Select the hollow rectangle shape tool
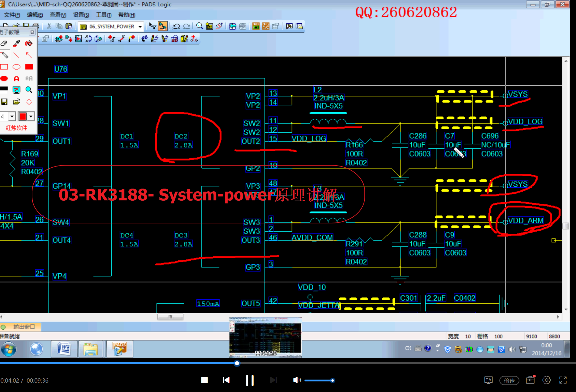Screen dimensions: 576x392 4,67
